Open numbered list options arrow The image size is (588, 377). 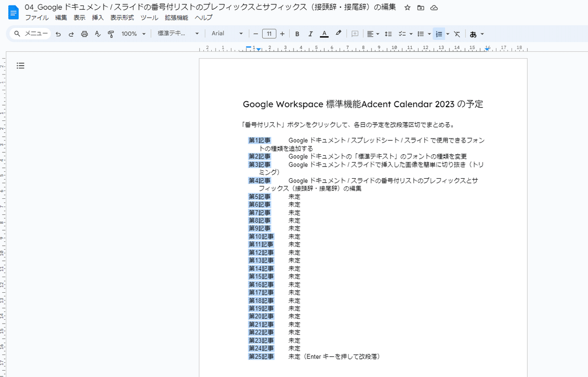click(x=448, y=34)
